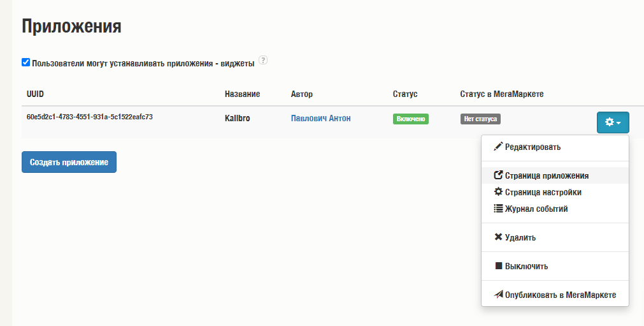644x326 pixels.
Task: Click the external-link icon for Страница приложения
Action: [x=498, y=175]
